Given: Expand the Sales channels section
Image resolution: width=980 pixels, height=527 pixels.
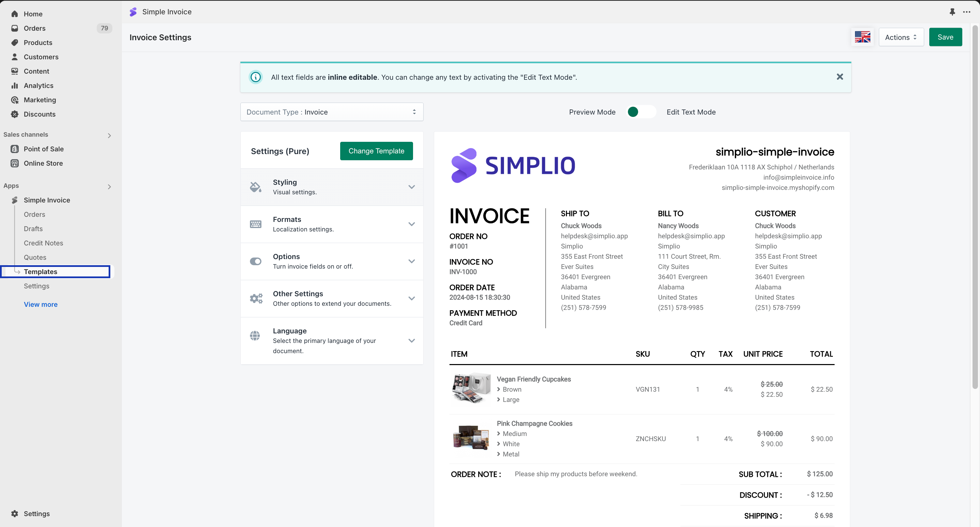Looking at the screenshot, I should point(109,135).
